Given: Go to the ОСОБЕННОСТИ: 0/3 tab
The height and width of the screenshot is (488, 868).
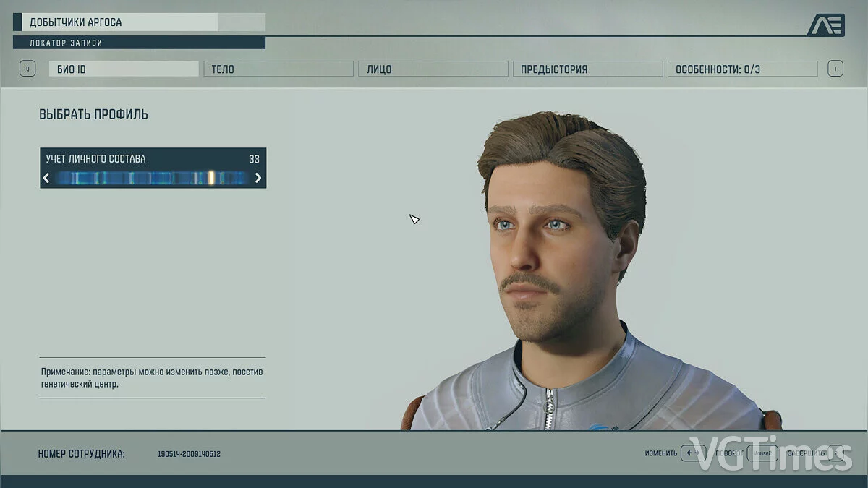Looking at the screenshot, I should 743,69.
